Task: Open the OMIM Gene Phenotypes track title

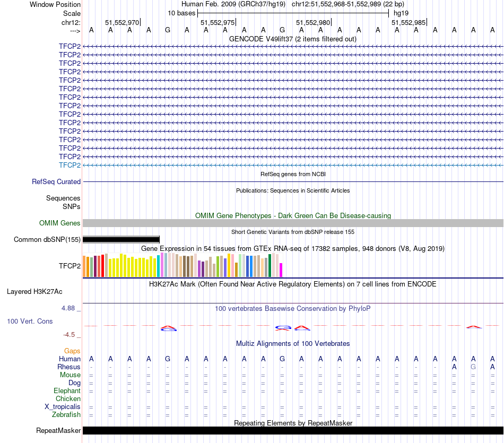Action: tap(293, 216)
